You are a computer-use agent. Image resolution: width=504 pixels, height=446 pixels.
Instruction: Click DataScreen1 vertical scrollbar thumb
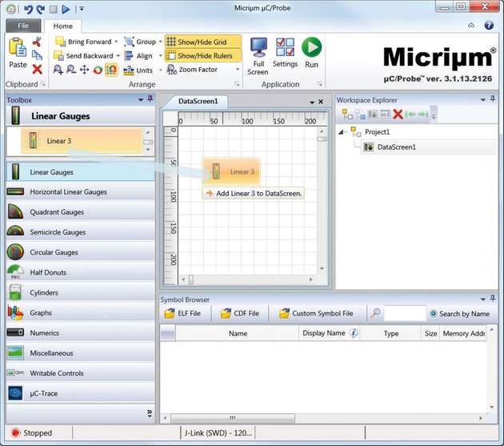(322, 139)
